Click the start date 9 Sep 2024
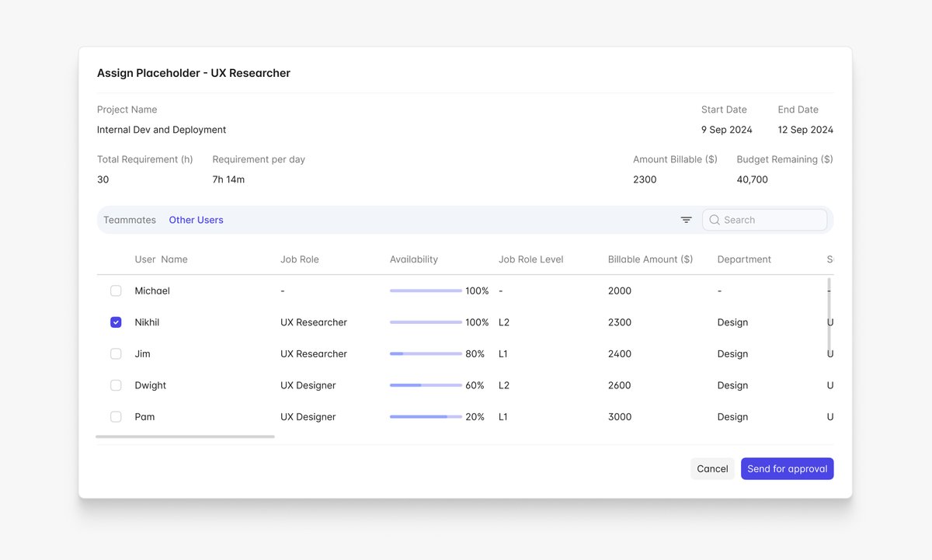The width and height of the screenshot is (932, 560). point(727,130)
